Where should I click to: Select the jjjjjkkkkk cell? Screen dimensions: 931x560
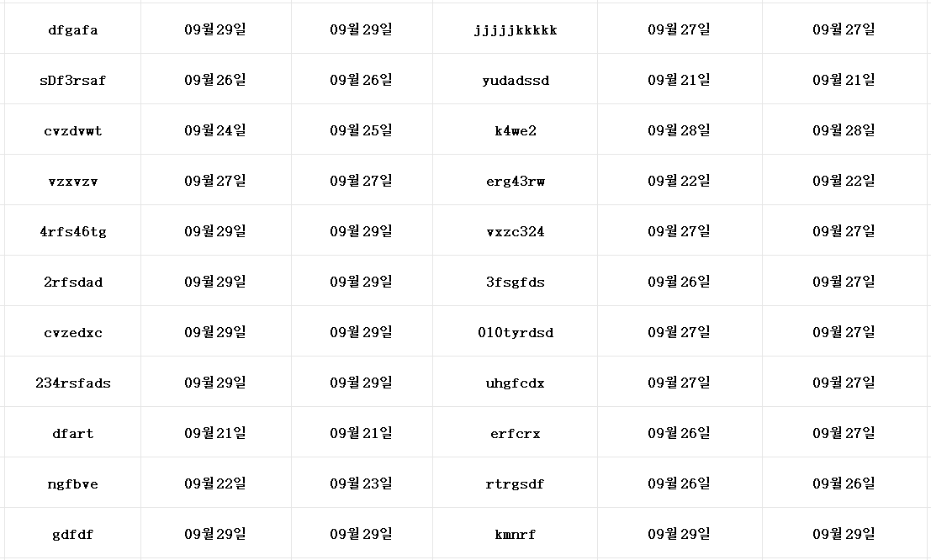click(516, 30)
